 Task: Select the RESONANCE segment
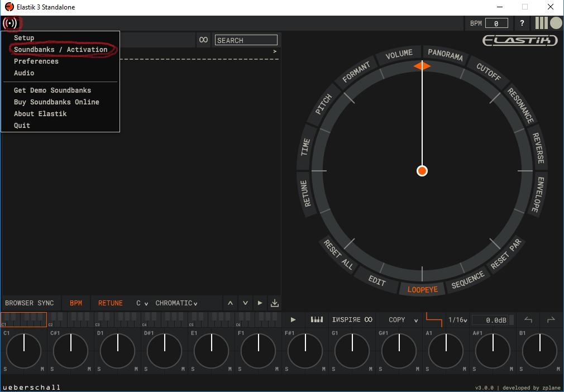tap(520, 106)
